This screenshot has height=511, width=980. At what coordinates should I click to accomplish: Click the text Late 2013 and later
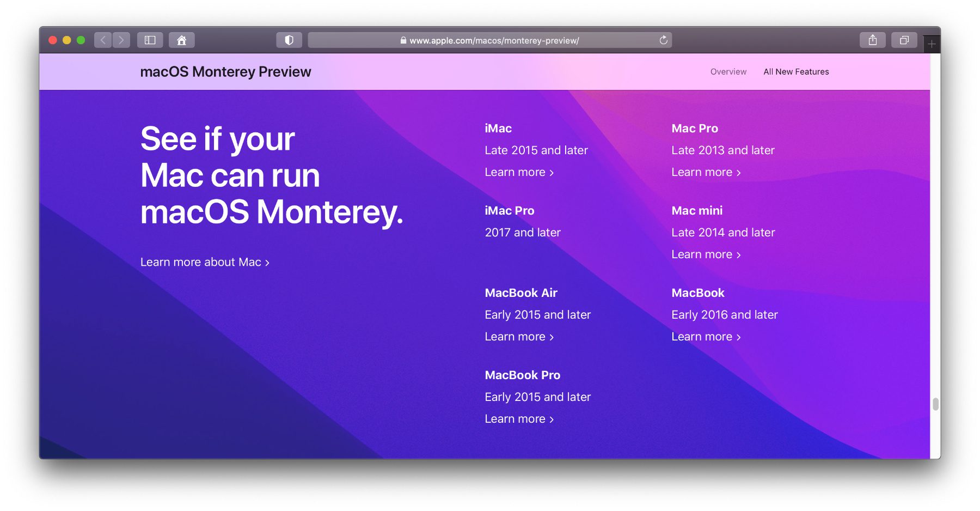click(x=723, y=150)
